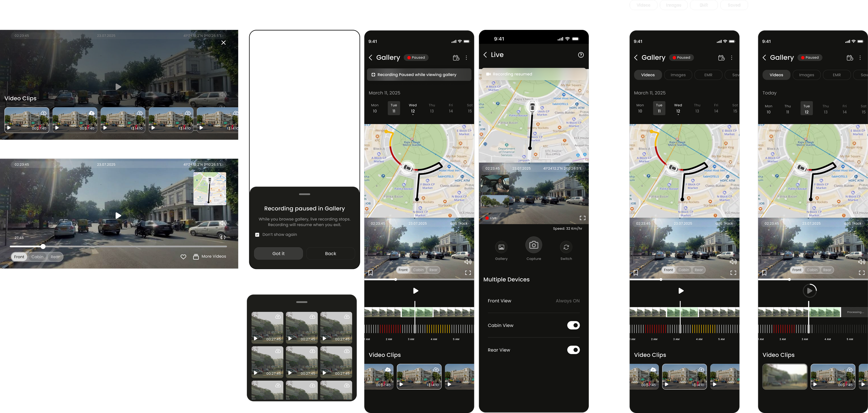Uncheck Don't show again checkbox
This screenshot has width=868, height=413.
[257, 235]
